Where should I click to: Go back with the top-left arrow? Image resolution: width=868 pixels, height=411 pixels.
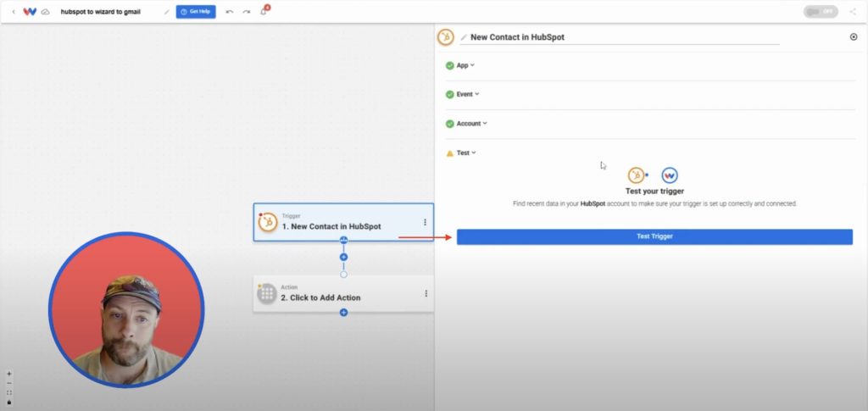[x=14, y=12]
